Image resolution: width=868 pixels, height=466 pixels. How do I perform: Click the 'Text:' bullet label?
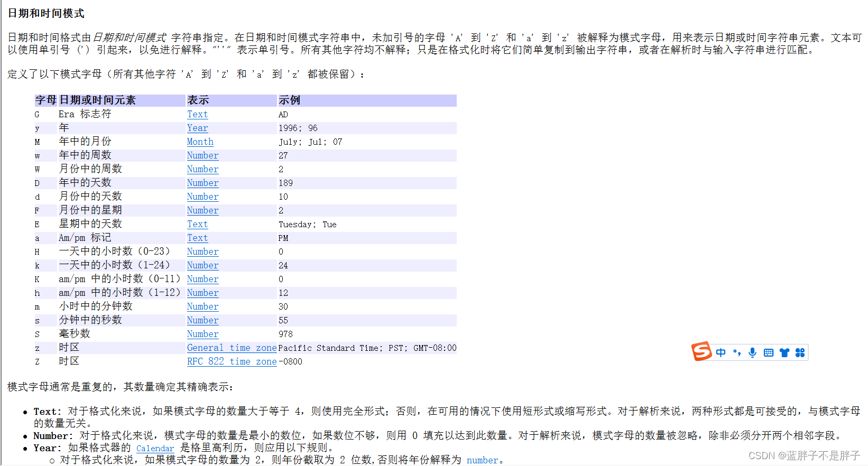click(x=48, y=412)
